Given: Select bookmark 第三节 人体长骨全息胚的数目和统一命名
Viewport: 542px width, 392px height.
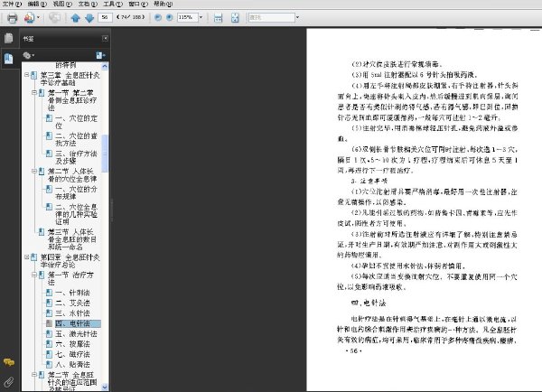Looking at the screenshot, I should click(72, 239).
